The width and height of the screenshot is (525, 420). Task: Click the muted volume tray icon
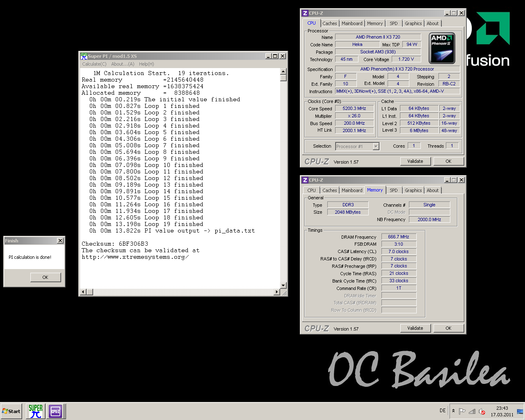click(482, 411)
